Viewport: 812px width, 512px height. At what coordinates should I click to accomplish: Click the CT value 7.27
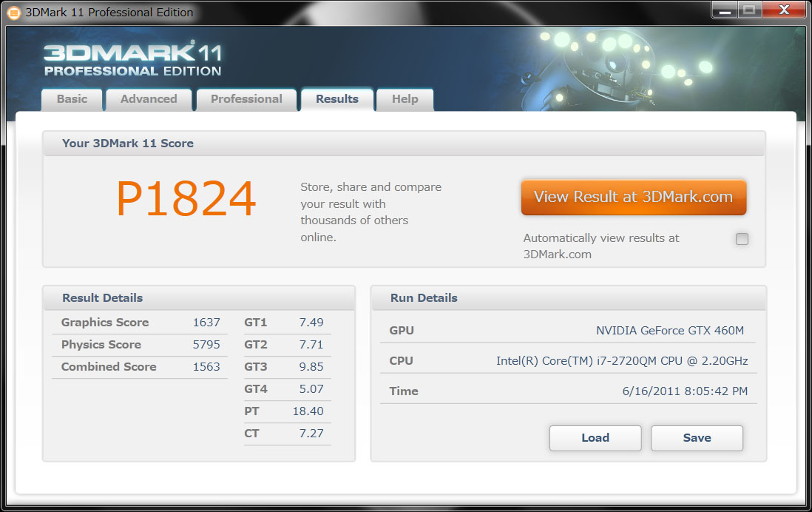click(x=311, y=434)
